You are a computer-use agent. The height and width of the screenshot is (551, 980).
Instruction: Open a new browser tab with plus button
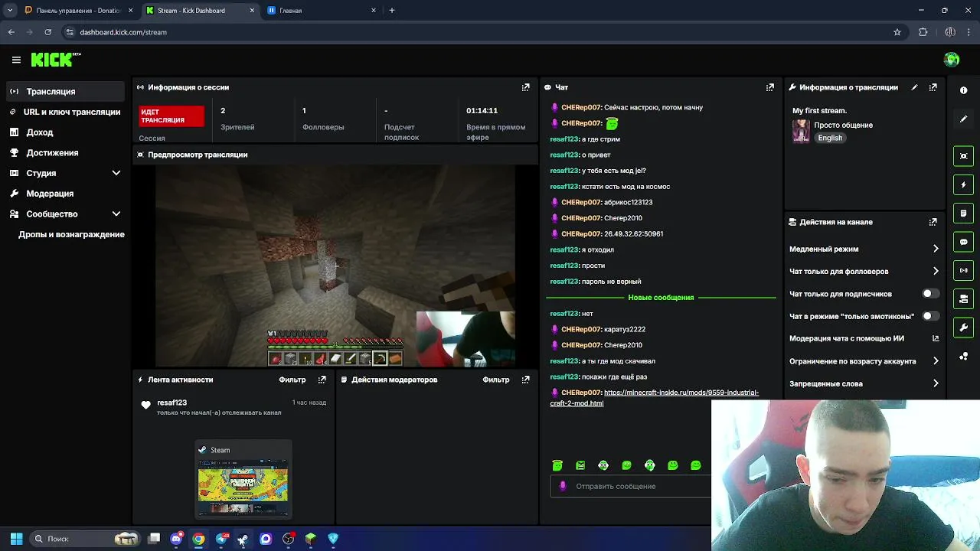391,11
